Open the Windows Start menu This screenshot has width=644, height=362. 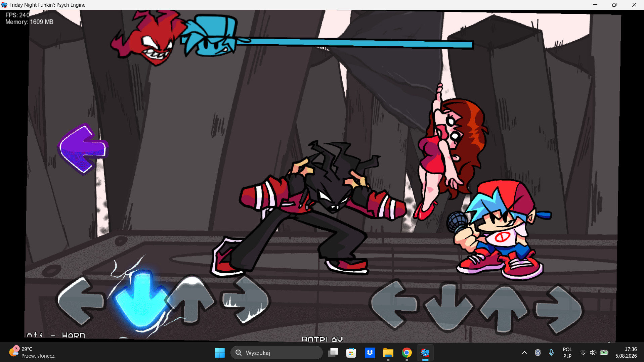(220, 353)
